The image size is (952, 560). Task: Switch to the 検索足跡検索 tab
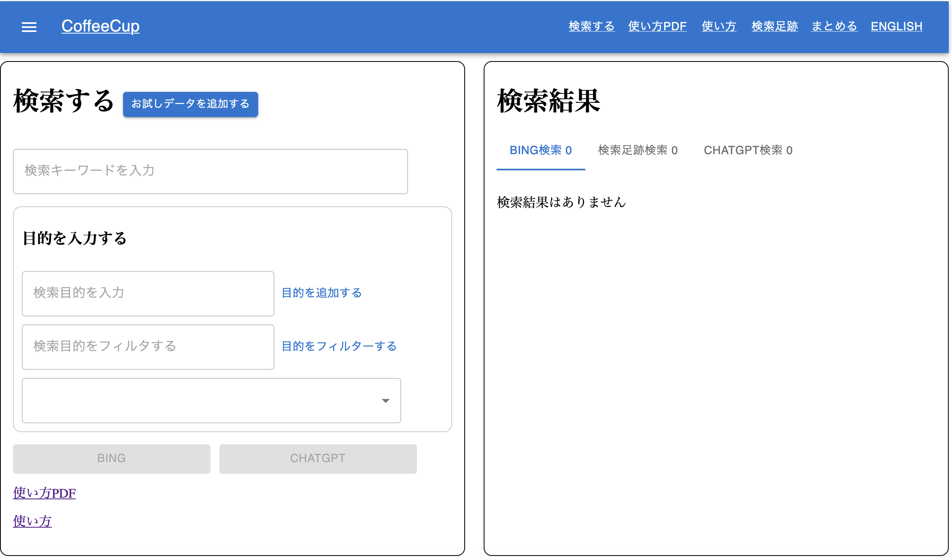coord(637,150)
